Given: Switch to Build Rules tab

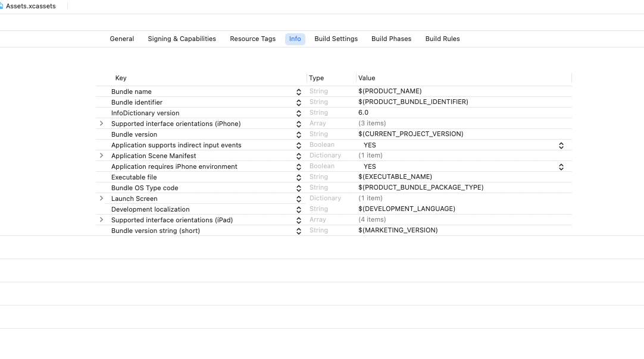Looking at the screenshot, I should coord(442,39).
